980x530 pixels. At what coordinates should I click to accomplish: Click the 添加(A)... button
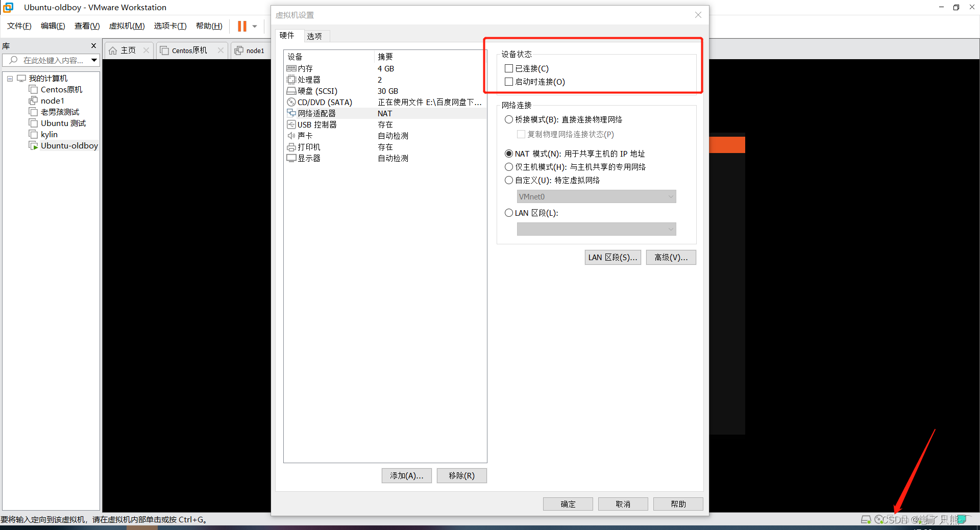click(407, 475)
